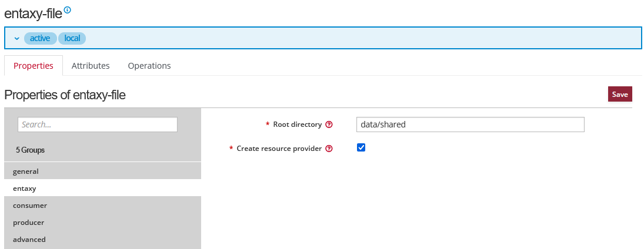Click the '5 Groups' count label
The height and width of the screenshot is (249, 644).
(30, 150)
